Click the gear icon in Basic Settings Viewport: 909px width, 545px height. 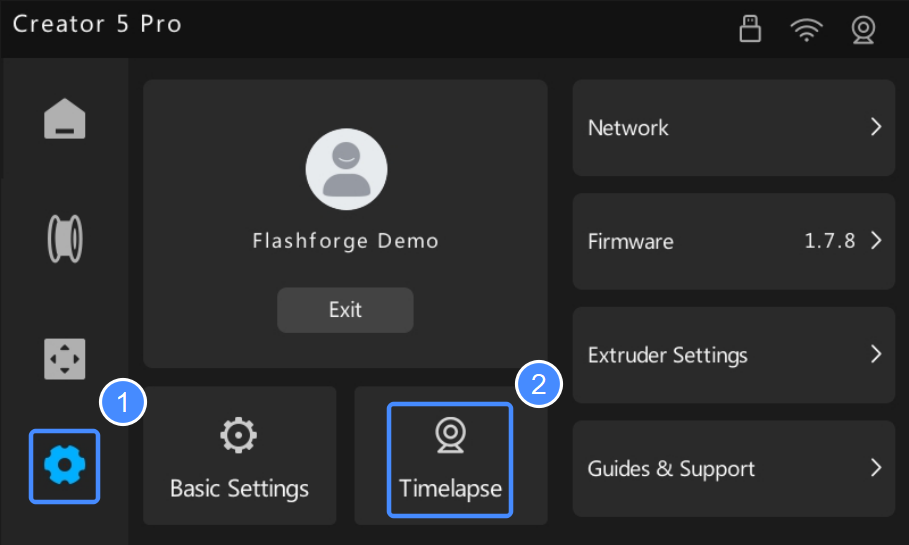coord(238,435)
